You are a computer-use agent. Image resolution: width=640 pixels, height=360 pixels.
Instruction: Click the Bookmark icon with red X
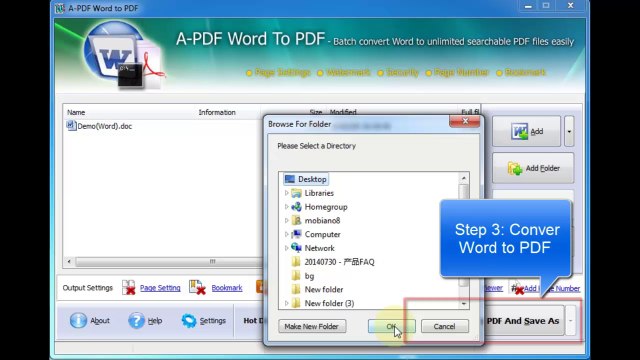pyautogui.click(x=197, y=287)
